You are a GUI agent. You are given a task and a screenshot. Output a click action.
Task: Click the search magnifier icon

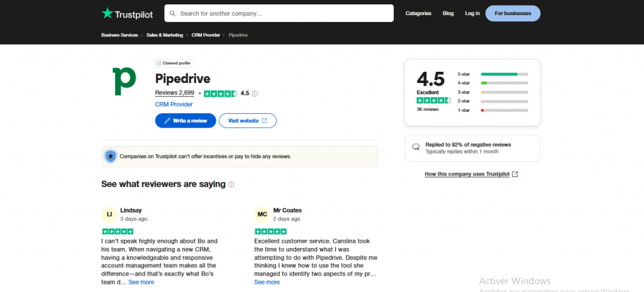click(172, 14)
